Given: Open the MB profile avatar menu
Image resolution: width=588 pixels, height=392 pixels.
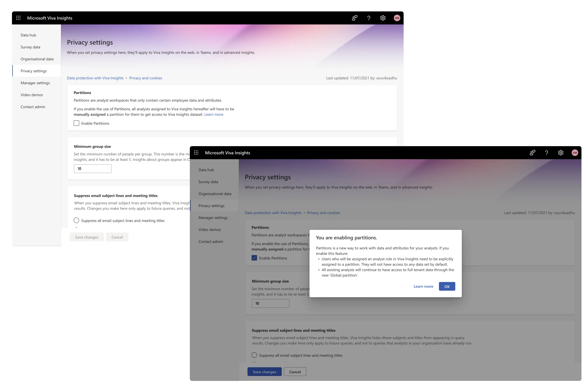Looking at the screenshot, I should coord(397,18).
